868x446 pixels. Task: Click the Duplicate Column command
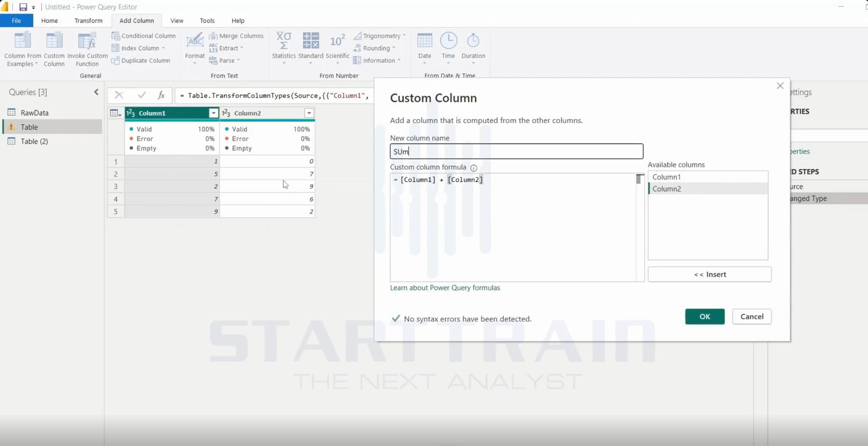(x=141, y=61)
